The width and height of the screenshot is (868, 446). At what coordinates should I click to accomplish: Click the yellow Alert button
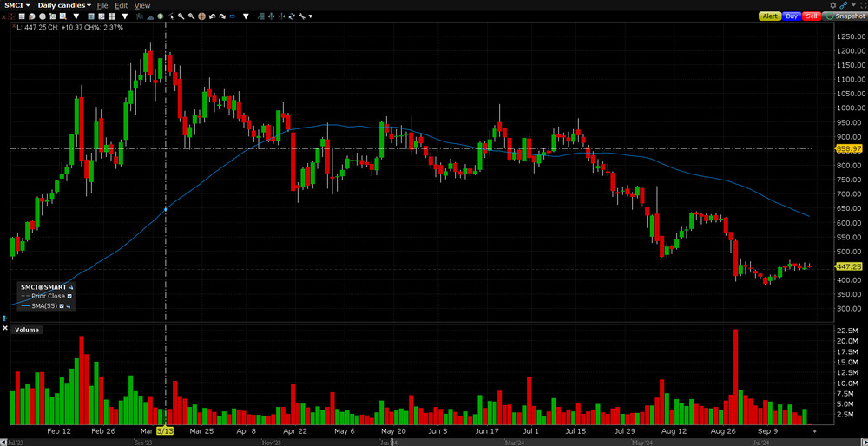pos(769,16)
